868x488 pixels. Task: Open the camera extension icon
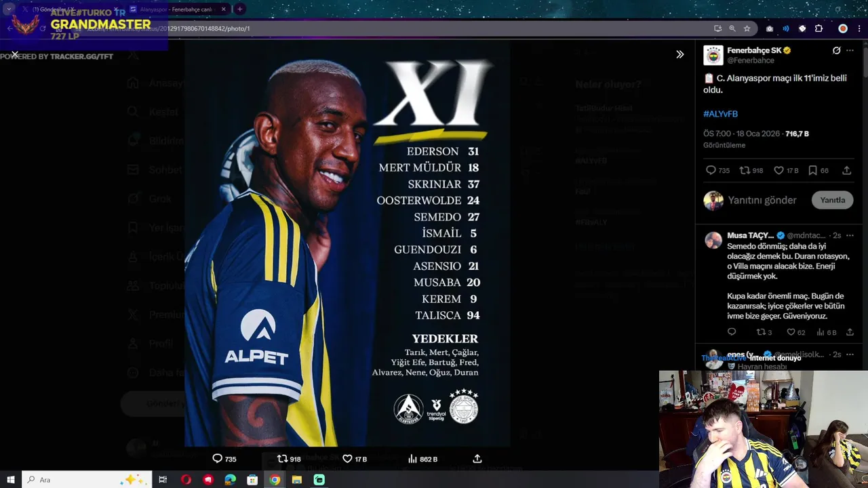pos(770,28)
